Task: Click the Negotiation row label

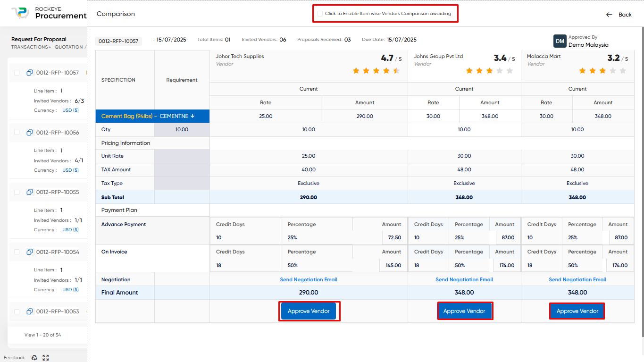Action: [116, 279]
